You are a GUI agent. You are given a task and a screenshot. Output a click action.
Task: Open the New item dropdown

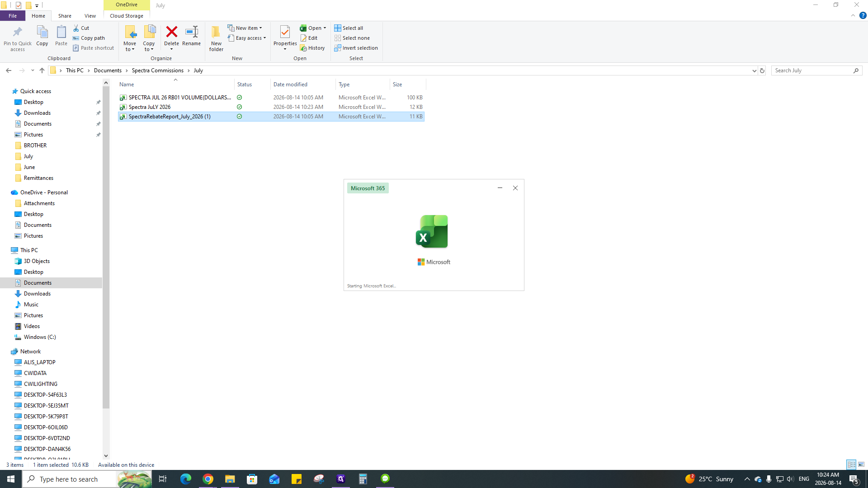(x=245, y=28)
